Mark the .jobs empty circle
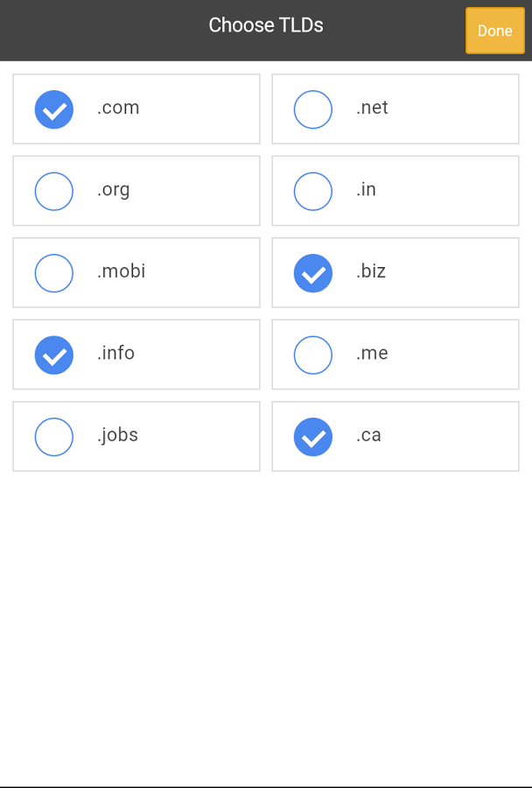This screenshot has width=532, height=788. [53, 437]
